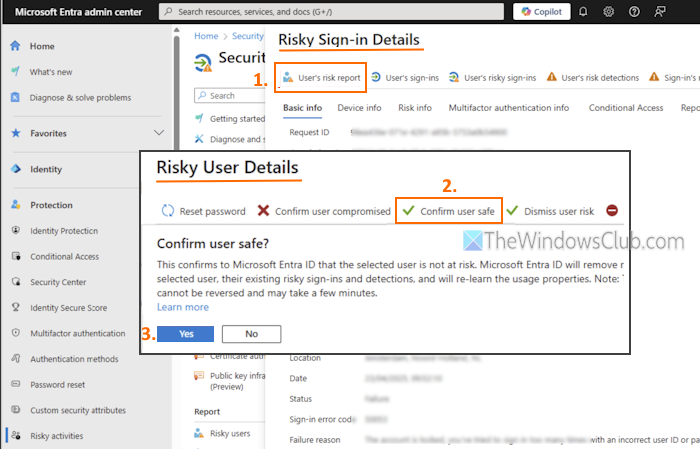Click the Password reset icon
This screenshot has height=449, width=700.
16,384
